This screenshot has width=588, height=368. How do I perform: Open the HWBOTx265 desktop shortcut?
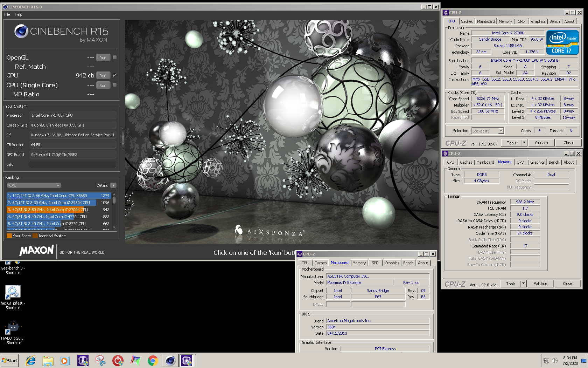click(13, 332)
